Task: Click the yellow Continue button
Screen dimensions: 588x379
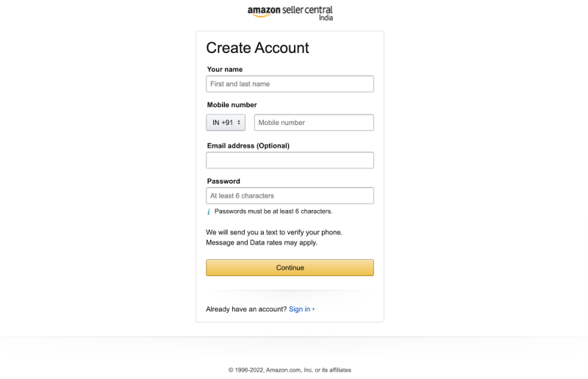Action: (x=290, y=267)
